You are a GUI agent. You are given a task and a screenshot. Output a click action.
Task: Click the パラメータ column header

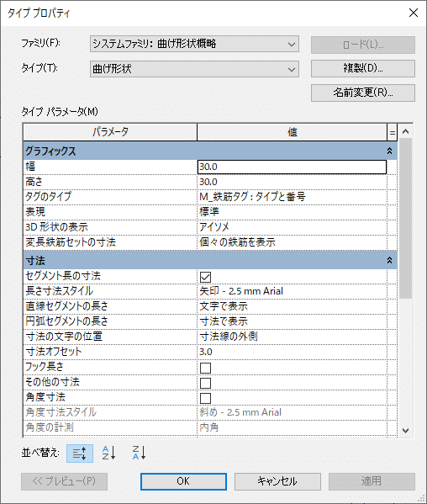(110, 132)
